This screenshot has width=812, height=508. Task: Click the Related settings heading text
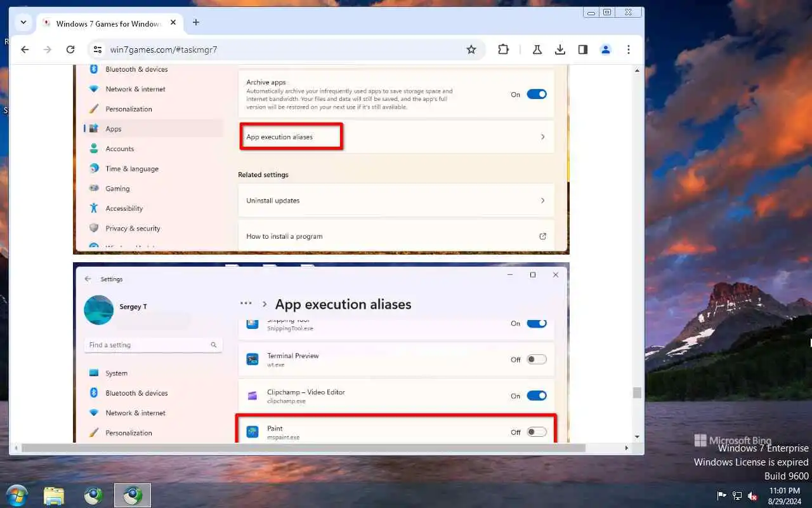coord(263,175)
